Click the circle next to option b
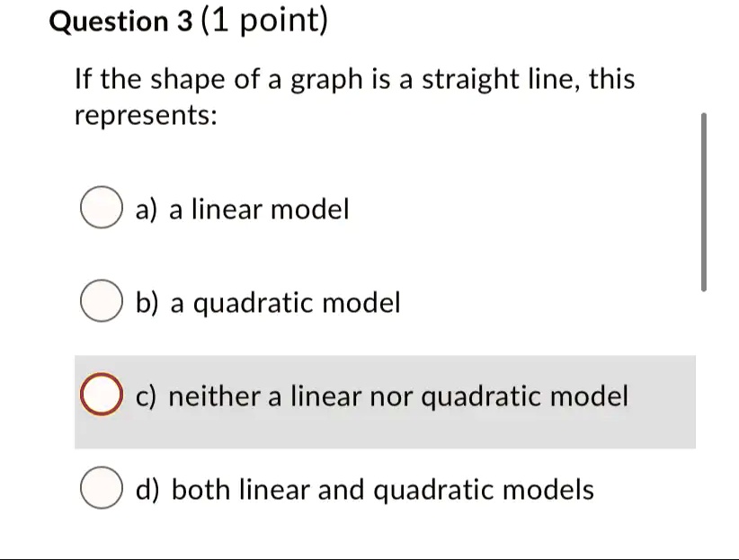The height and width of the screenshot is (560, 739). [101, 301]
